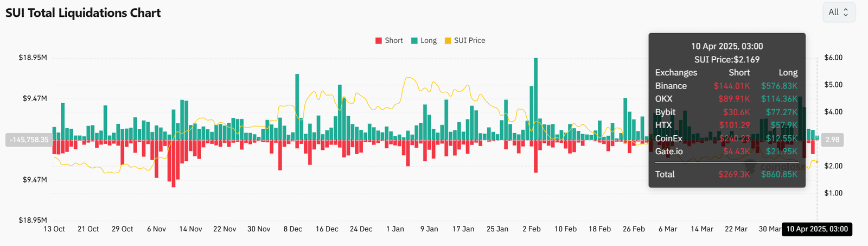Open the All time range dropdown

pos(839,12)
